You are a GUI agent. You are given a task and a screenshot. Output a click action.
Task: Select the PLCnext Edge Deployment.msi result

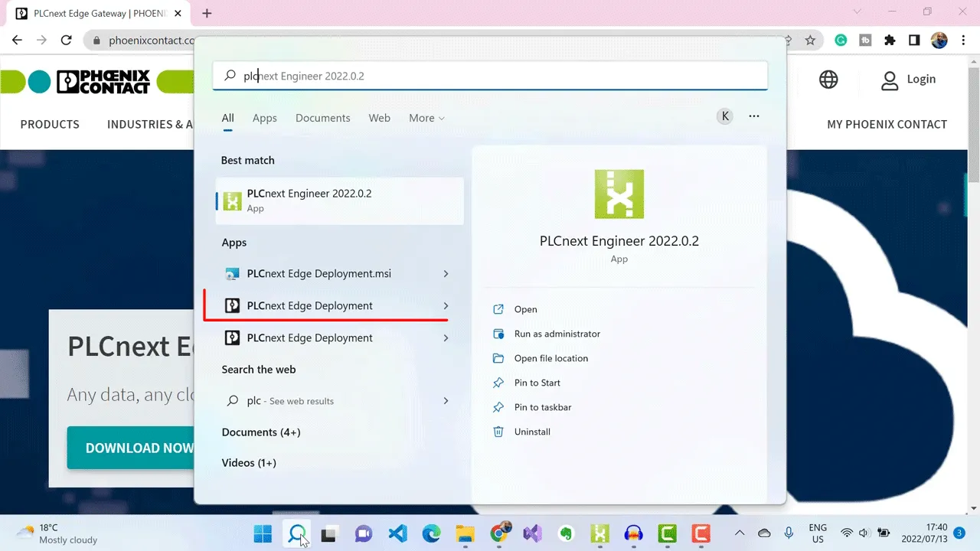[x=340, y=273]
